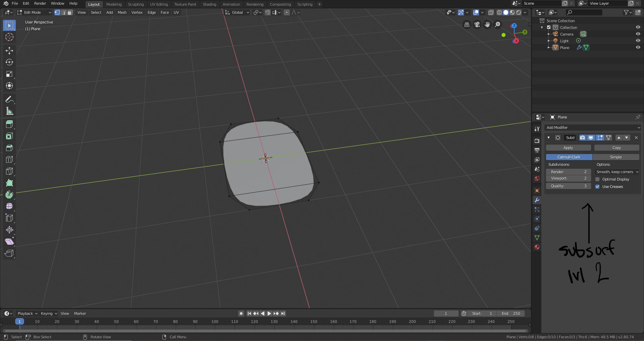
Task: Toggle camera view in viewport
Action: click(x=477, y=25)
